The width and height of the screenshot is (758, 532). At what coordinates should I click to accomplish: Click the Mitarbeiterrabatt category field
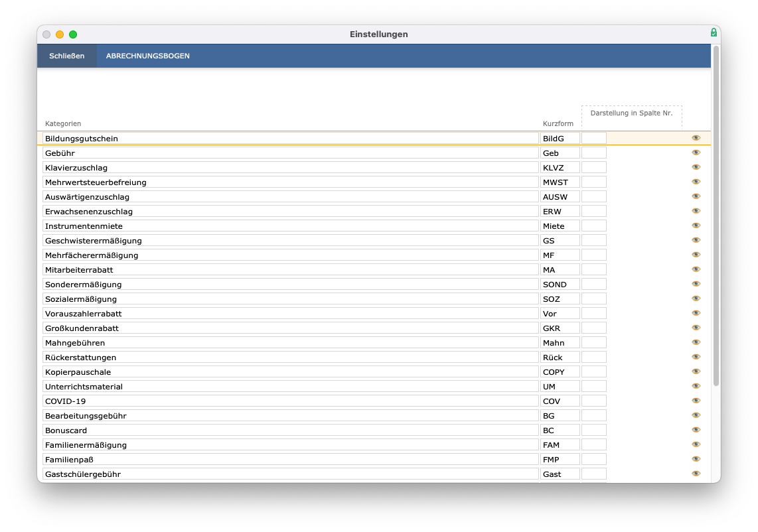click(x=291, y=270)
